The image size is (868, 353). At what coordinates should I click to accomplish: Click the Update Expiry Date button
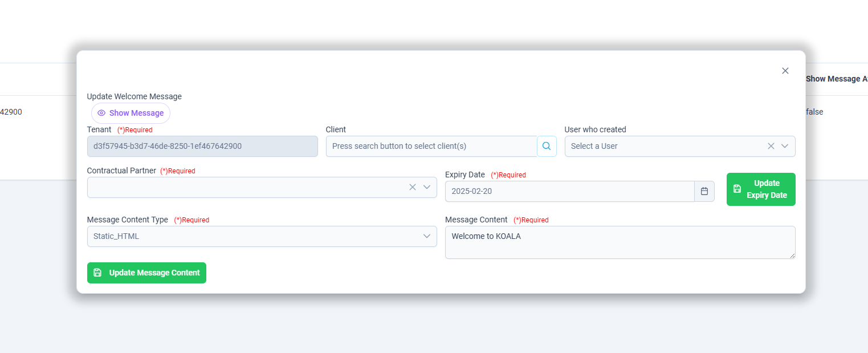[761, 189]
